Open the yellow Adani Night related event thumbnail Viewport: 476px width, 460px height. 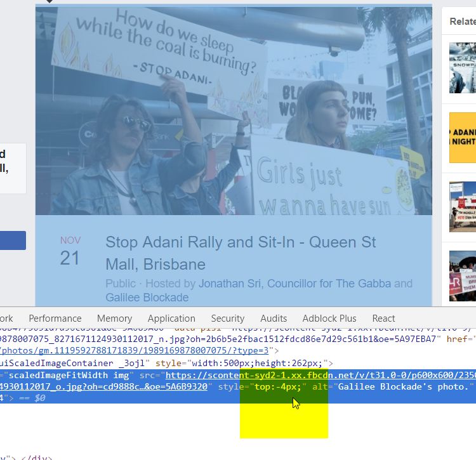pyautogui.click(x=462, y=138)
